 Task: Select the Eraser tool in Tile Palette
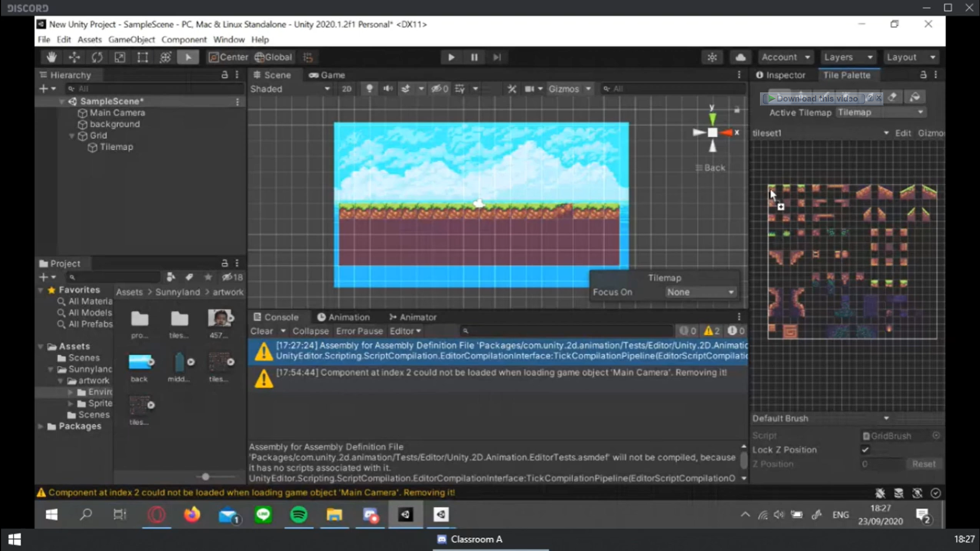coord(893,97)
